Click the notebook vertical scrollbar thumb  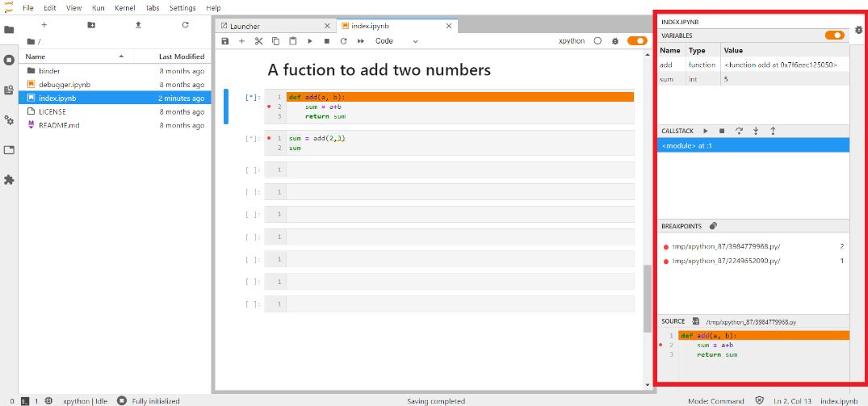coord(647,297)
